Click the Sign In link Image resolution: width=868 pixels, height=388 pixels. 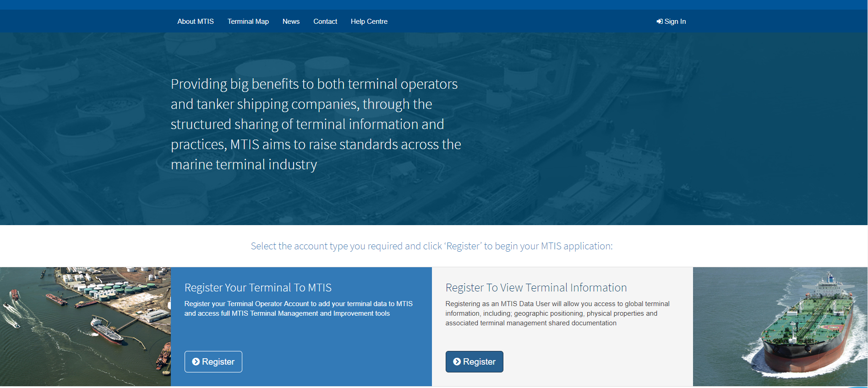coord(671,22)
